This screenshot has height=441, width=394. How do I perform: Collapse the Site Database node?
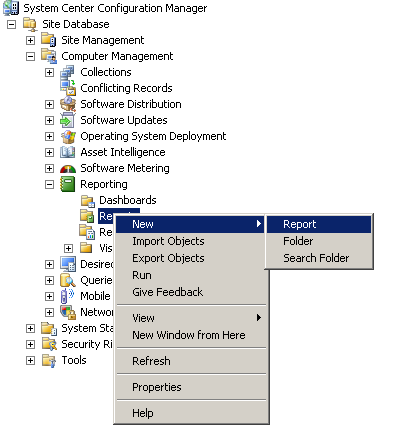pyautogui.click(x=11, y=24)
